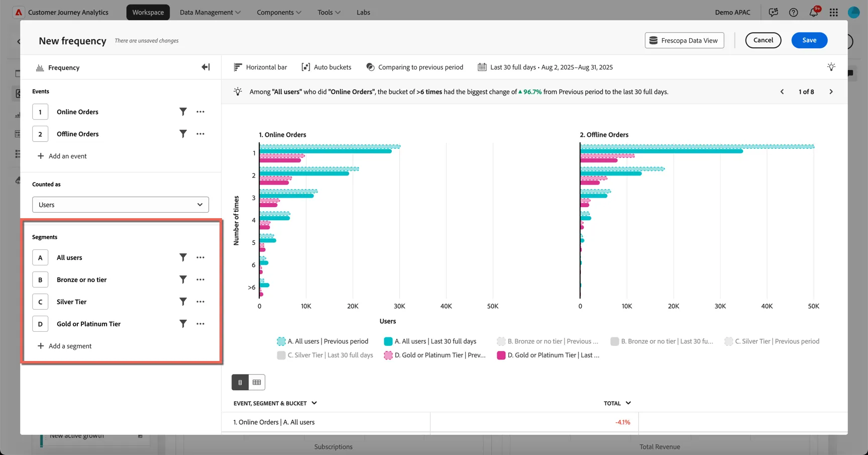Viewport: 868px width, 455px height.
Task: Click the filter icon for Offline Orders
Action: (x=183, y=134)
